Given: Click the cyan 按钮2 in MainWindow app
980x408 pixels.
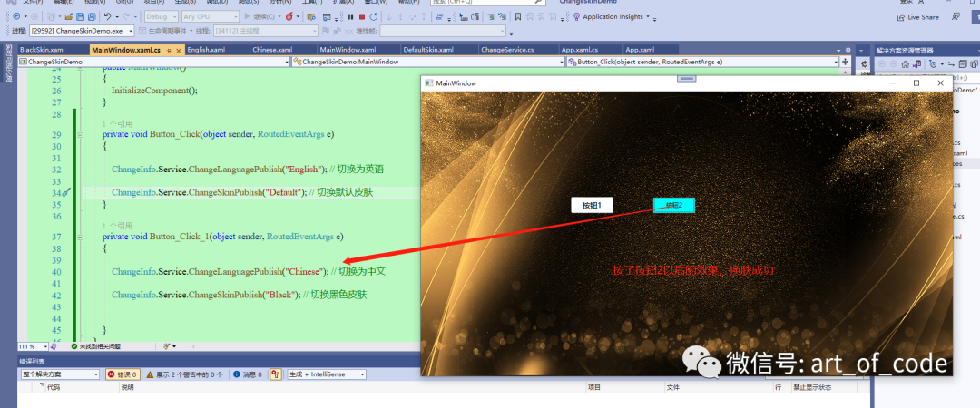Looking at the screenshot, I should 673,205.
